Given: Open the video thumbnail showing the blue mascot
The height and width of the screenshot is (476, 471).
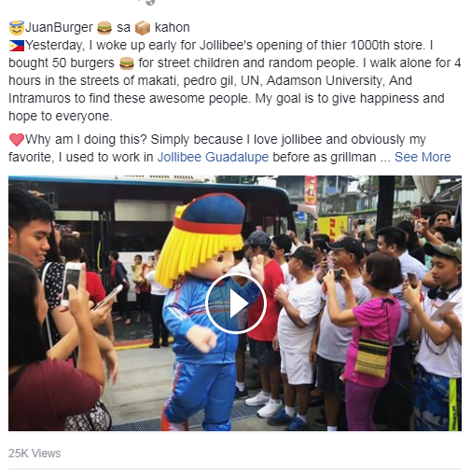Looking at the screenshot, I should click(235, 303).
